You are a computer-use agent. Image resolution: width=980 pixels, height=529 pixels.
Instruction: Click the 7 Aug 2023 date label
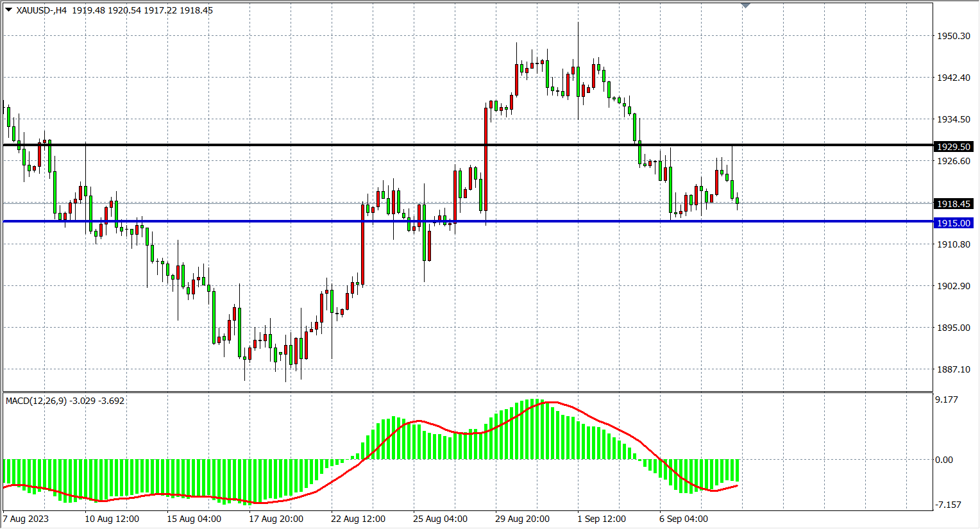click(x=26, y=519)
